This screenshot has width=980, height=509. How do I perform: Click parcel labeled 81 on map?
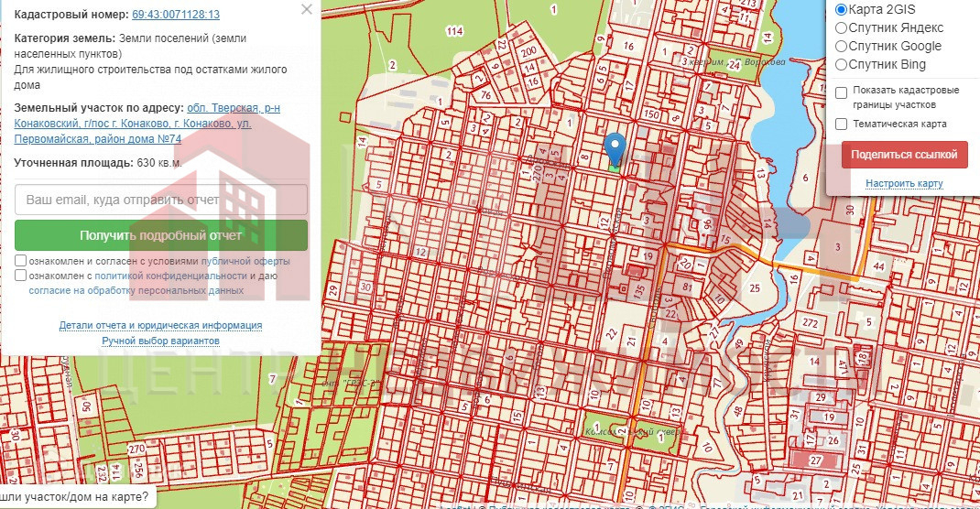[688, 287]
